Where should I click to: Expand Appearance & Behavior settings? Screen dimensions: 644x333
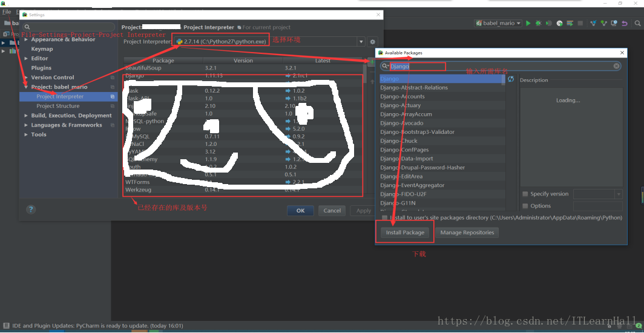[x=26, y=39]
